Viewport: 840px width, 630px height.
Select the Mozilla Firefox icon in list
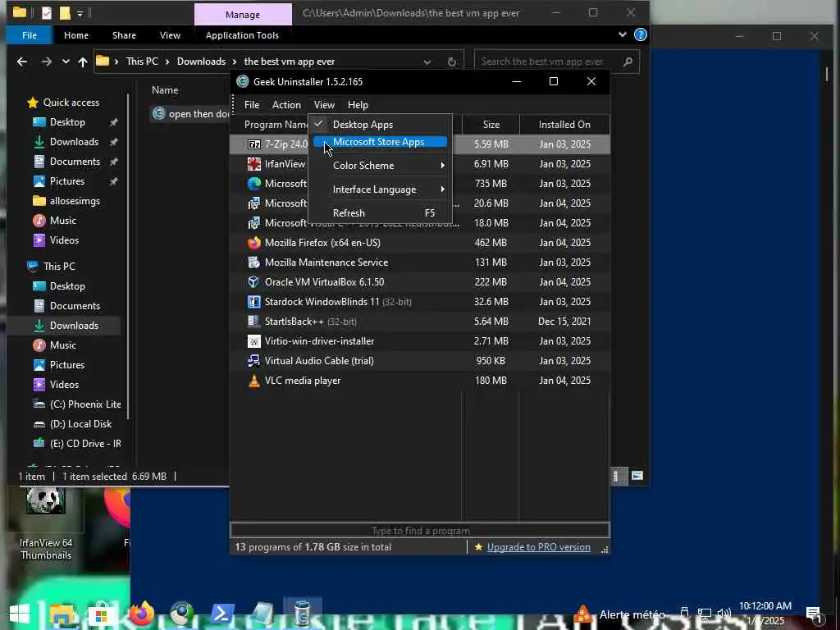[x=254, y=243]
